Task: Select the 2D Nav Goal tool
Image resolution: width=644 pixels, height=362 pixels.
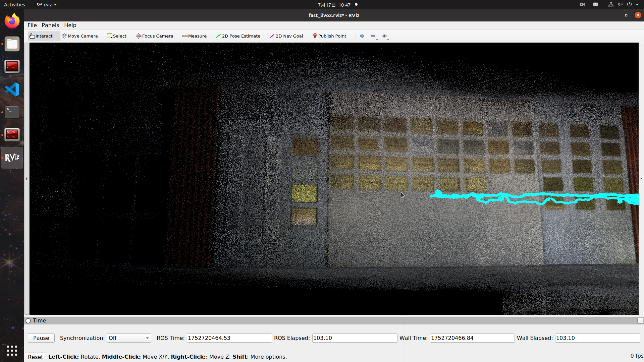Action: pyautogui.click(x=286, y=36)
